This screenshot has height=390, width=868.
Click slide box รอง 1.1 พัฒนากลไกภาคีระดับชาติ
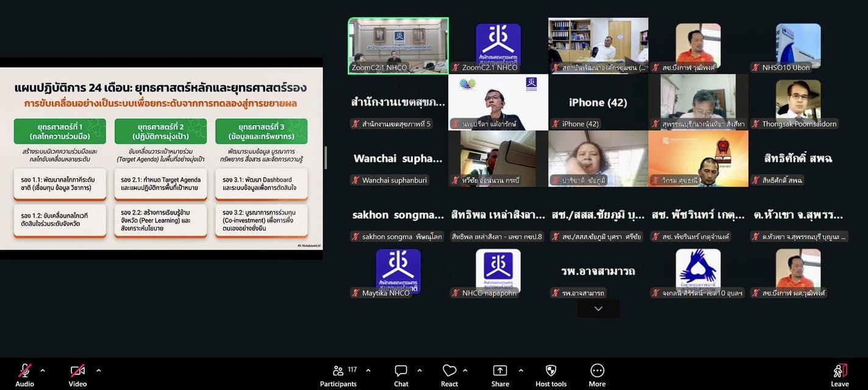tap(60, 184)
